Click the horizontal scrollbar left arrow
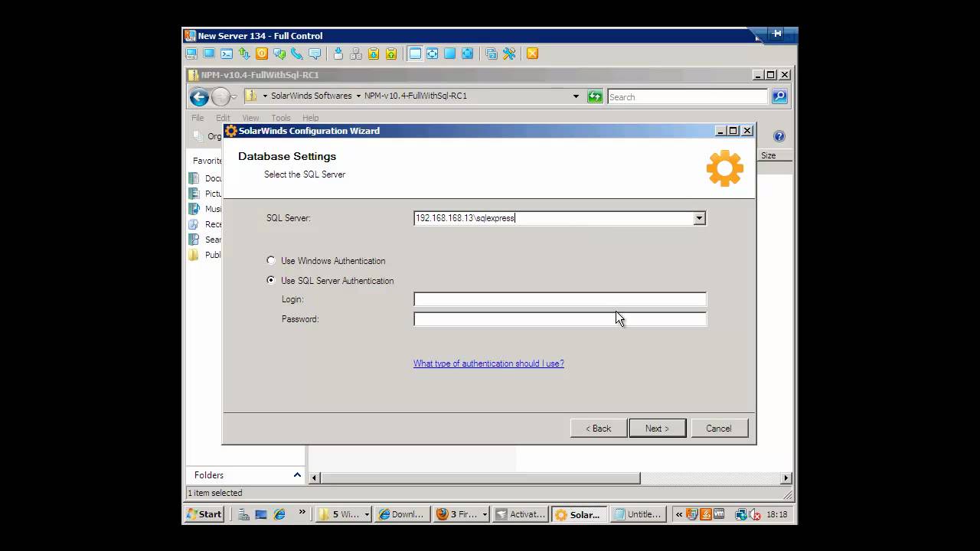 click(314, 478)
